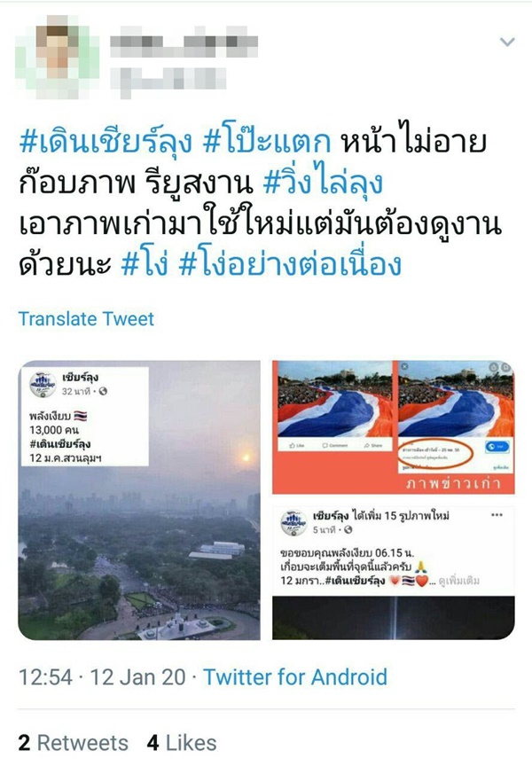Click เชียร์ลุง page logo in left image
The height and width of the screenshot is (766, 532).
[43, 385]
